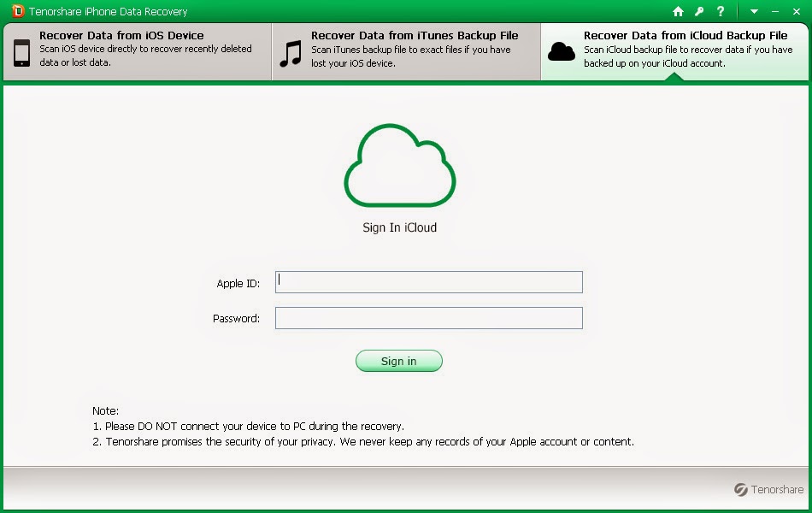This screenshot has height=513, width=812.
Task: Expand the title bar dropdown arrow menu
Action: pos(754,11)
